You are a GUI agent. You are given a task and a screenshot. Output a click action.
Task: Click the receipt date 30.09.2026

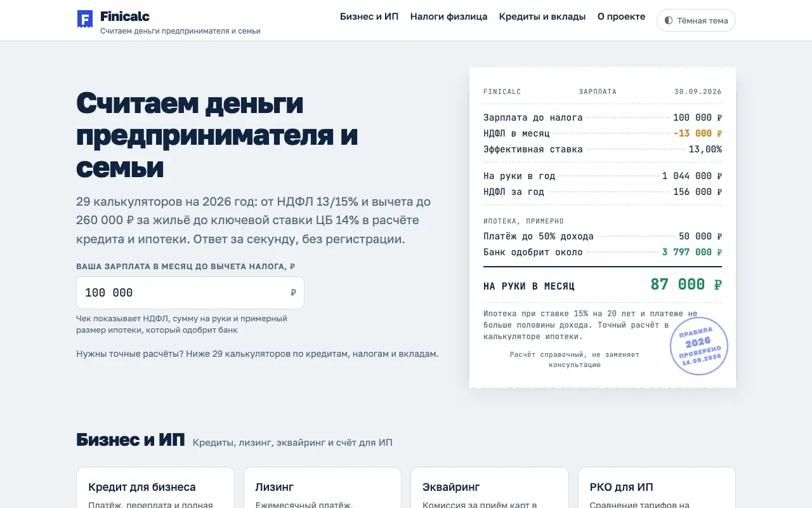pyautogui.click(x=698, y=91)
